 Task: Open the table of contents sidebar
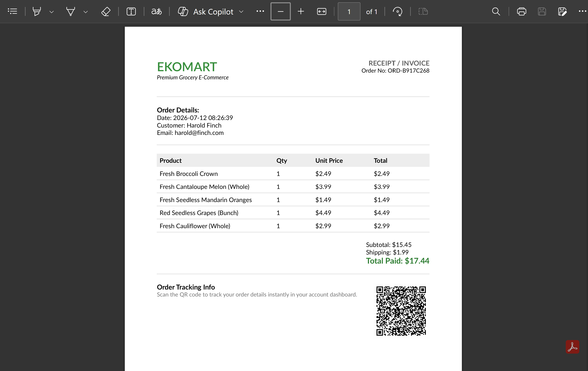(12, 11)
